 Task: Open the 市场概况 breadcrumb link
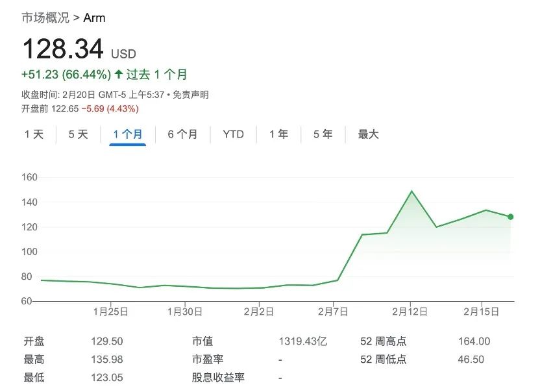[x=45, y=18]
